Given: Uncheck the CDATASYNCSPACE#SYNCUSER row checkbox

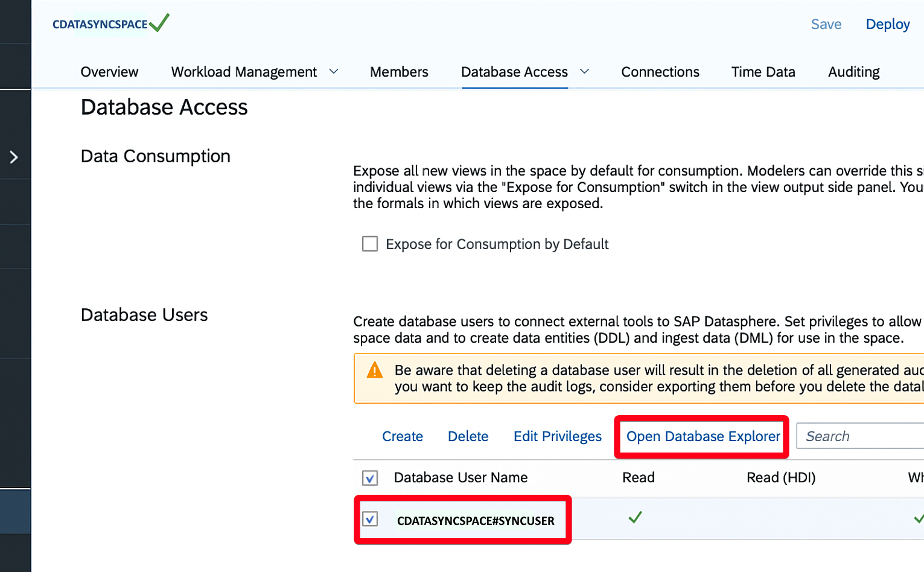Looking at the screenshot, I should [370, 518].
